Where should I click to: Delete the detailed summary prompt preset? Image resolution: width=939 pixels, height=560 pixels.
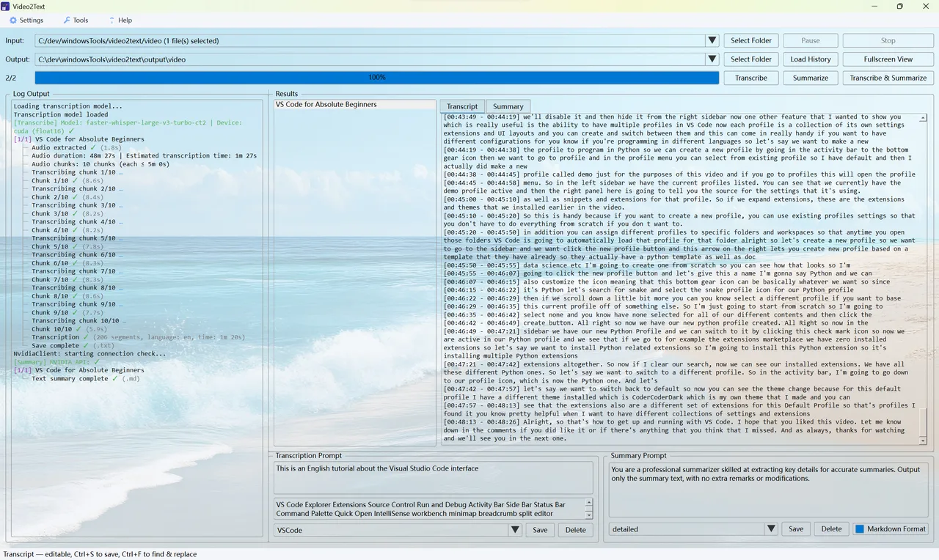coord(831,529)
